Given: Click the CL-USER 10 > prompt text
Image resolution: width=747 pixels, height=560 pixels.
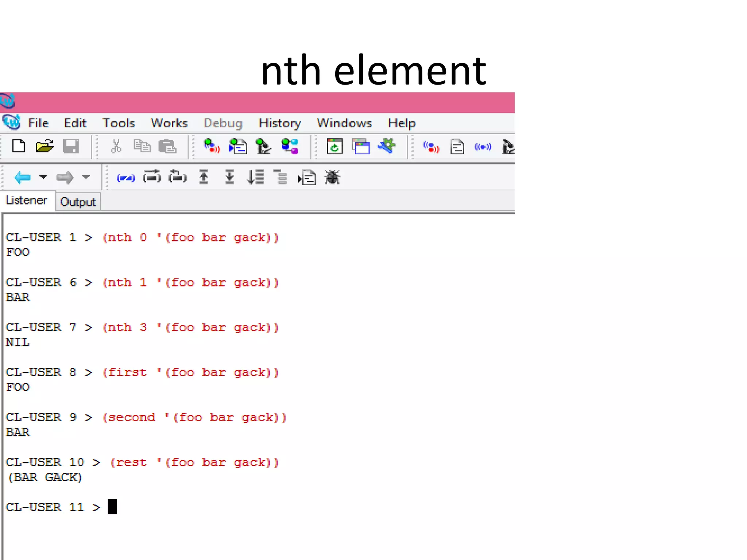Looking at the screenshot, I should [53, 462].
